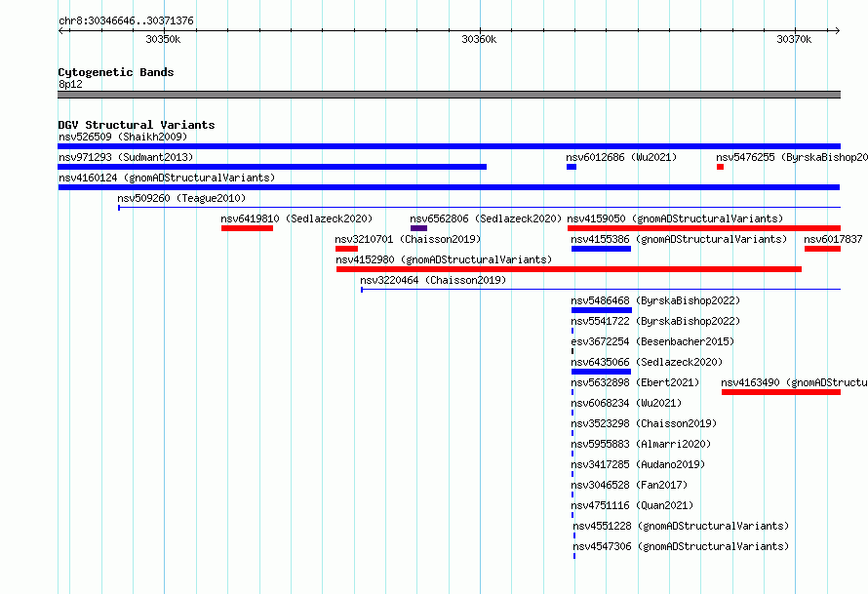Click the right arrow of the ruler
Image resolution: width=868 pixels, height=594 pixels.
[837, 30]
